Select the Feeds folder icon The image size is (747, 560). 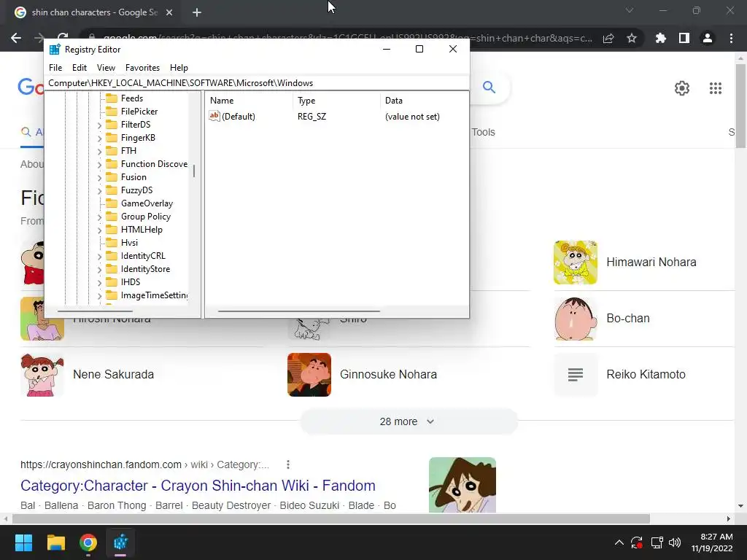pos(112,98)
